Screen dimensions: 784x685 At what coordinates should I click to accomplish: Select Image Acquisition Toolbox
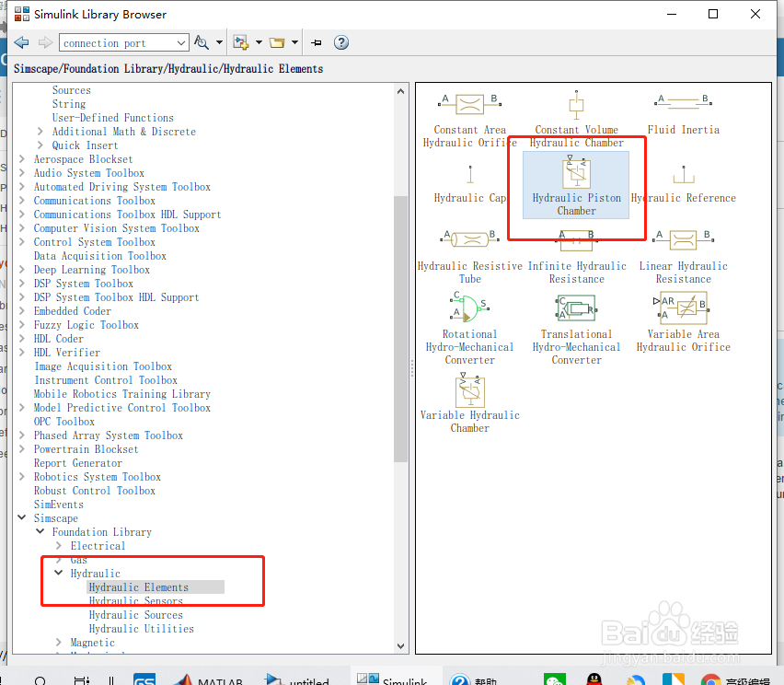click(103, 366)
